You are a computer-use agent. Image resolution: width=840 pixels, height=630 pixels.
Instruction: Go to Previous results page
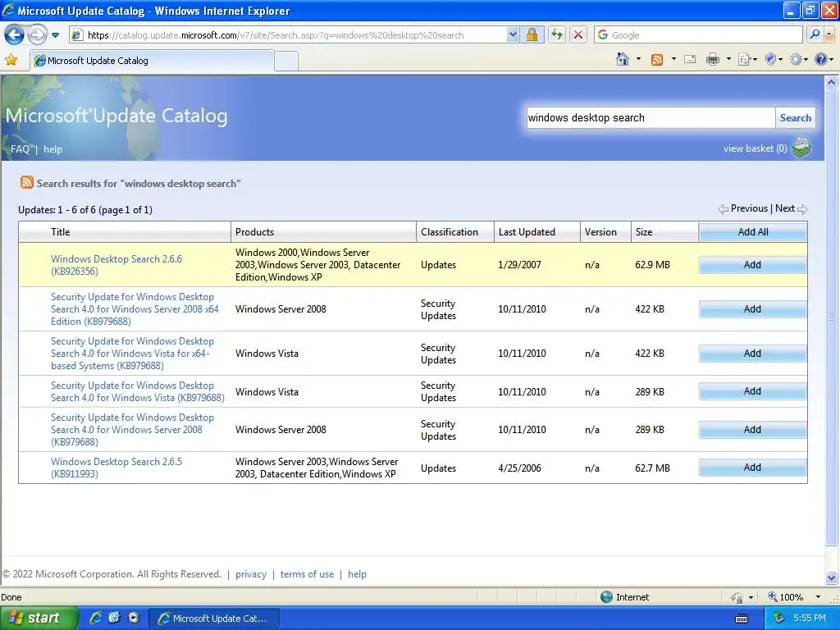(x=743, y=208)
